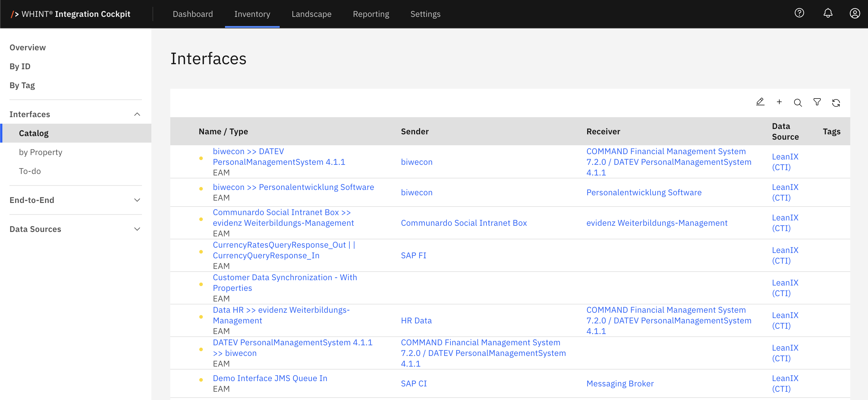This screenshot has width=868, height=400.
Task: Open the Reporting tab
Action: (x=371, y=14)
